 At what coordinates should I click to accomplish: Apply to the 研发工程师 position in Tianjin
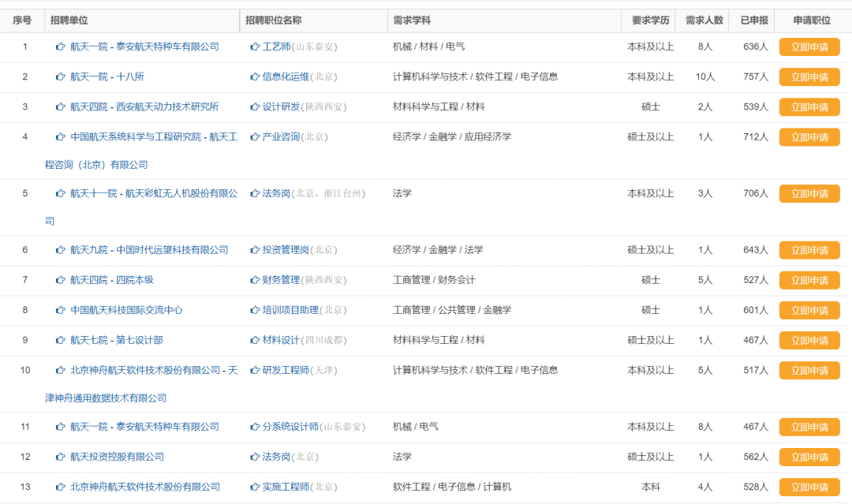click(809, 369)
